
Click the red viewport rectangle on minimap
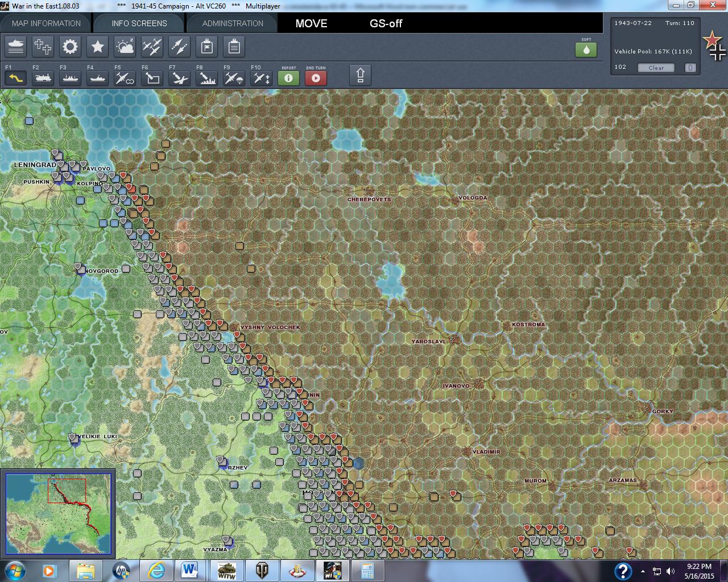pyautogui.click(x=67, y=490)
